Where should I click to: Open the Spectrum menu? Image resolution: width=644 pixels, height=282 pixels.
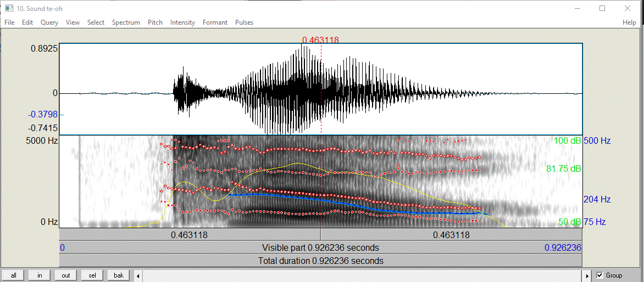coord(126,22)
